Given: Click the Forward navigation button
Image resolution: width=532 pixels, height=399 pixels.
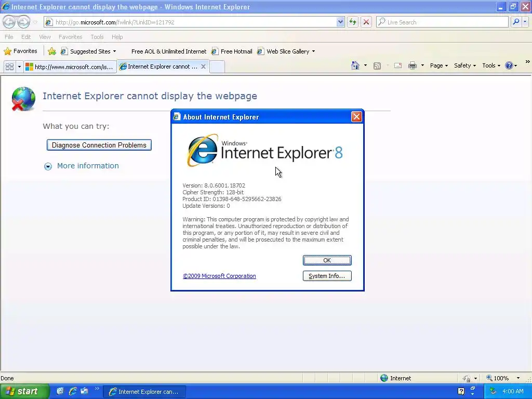Looking at the screenshot, I should (23, 22).
